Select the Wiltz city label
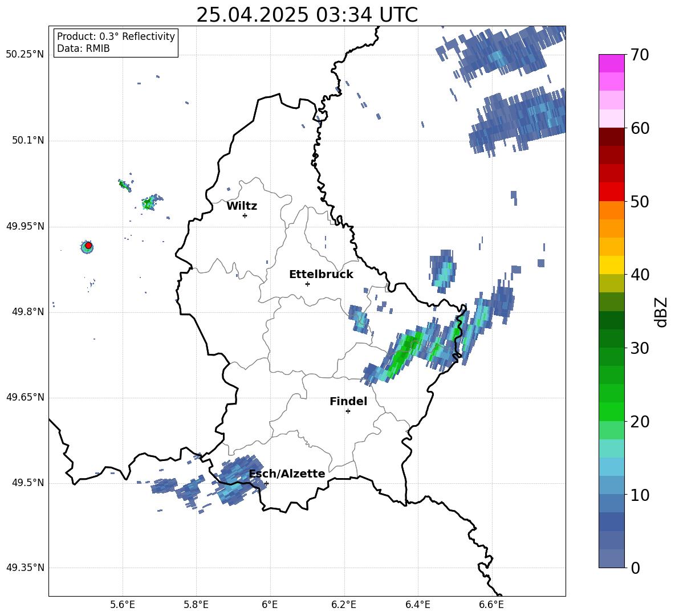The image size is (675, 616). pyautogui.click(x=242, y=206)
